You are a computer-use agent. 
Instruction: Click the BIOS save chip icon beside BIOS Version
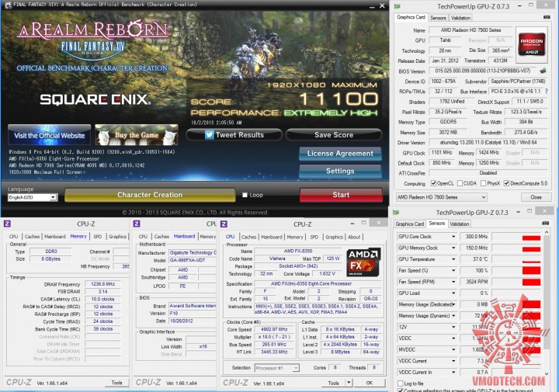(x=543, y=71)
